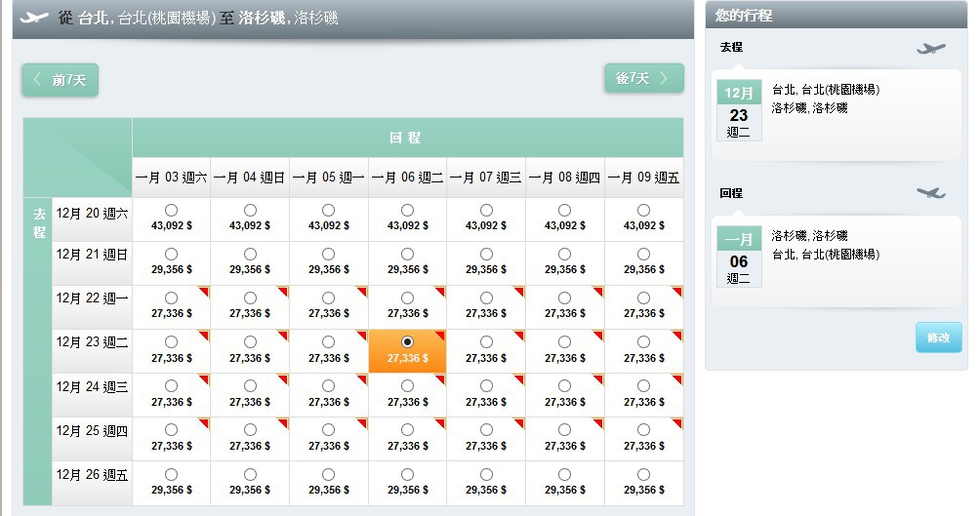
Task: Select fare for 12月 23 depart, 一月 05 return
Action: pyautogui.click(x=328, y=341)
